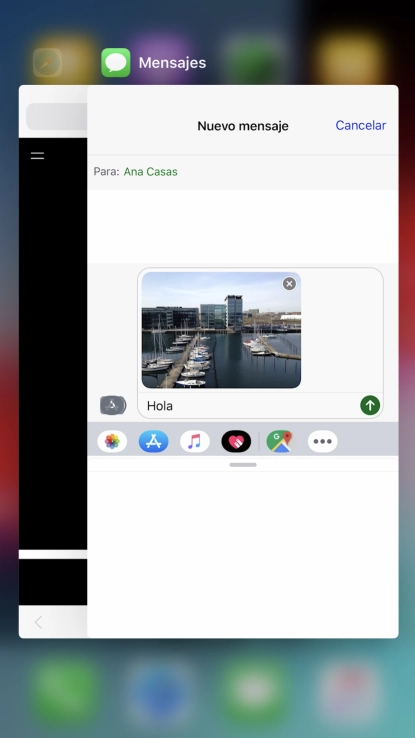
Task: Tap the back chevron in Safari card toolbar
Action: tap(38, 622)
